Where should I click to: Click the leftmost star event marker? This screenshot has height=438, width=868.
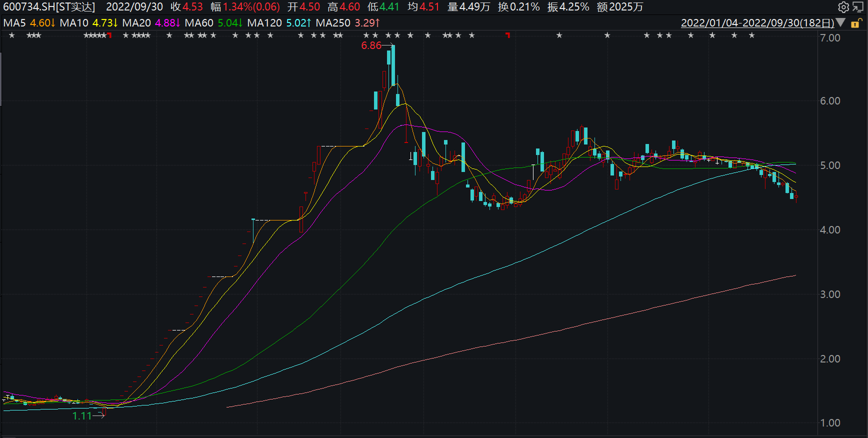pyautogui.click(x=12, y=35)
